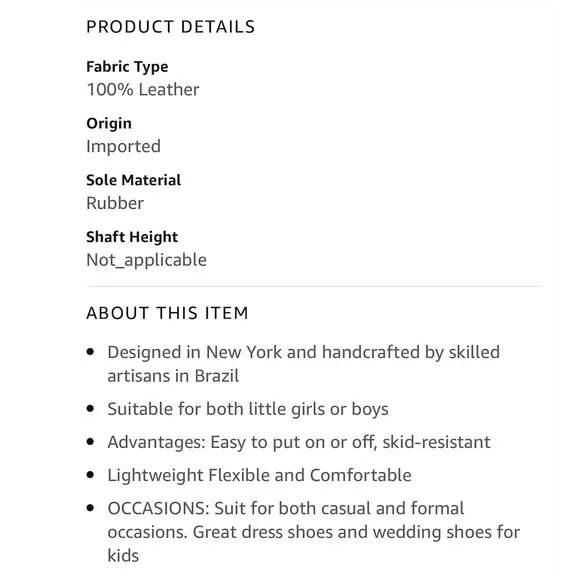Click the 100% Leather value
Viewport: 580px width, 580px height.
pyautogui.click(x=143, y=90)
